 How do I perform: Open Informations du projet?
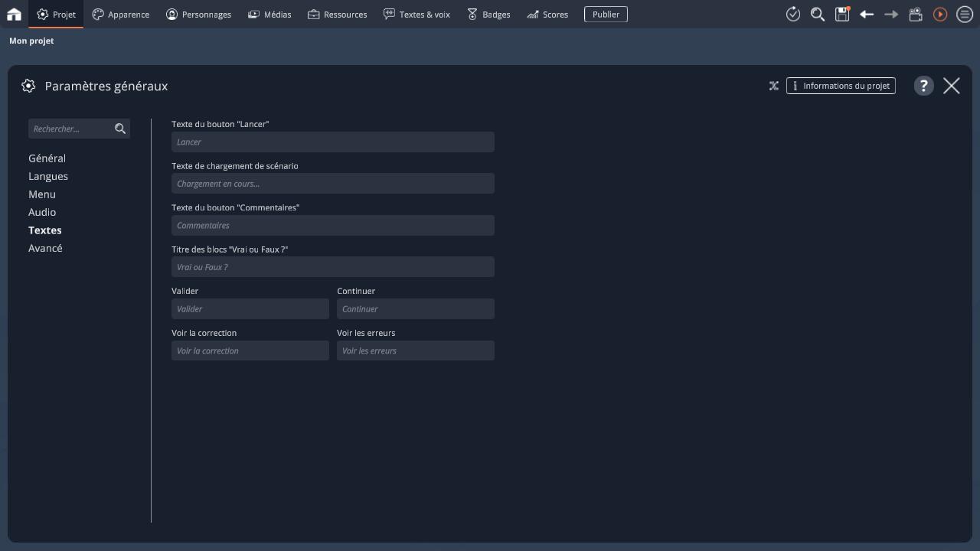tap(841, 86)
